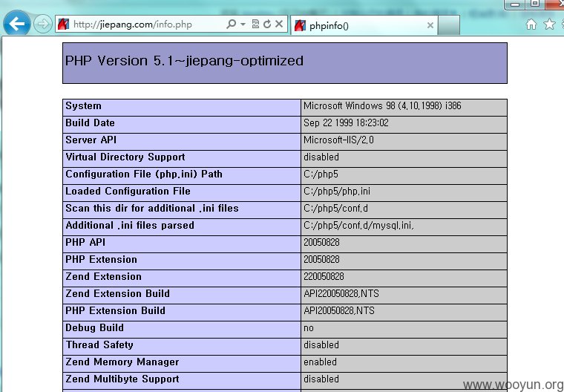Viewport: 564px width, 392px height.
Task: Select the phpinfo() browser tab
Action: point(364,25)
